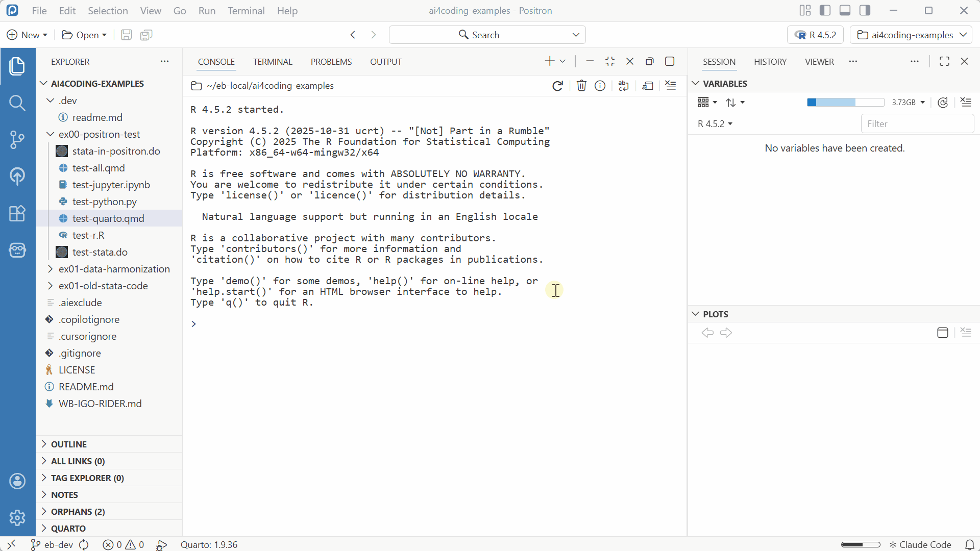This screenshot has height=551, width=980.
Task: Toggle the primary side bar
Action: pos(825,10)
